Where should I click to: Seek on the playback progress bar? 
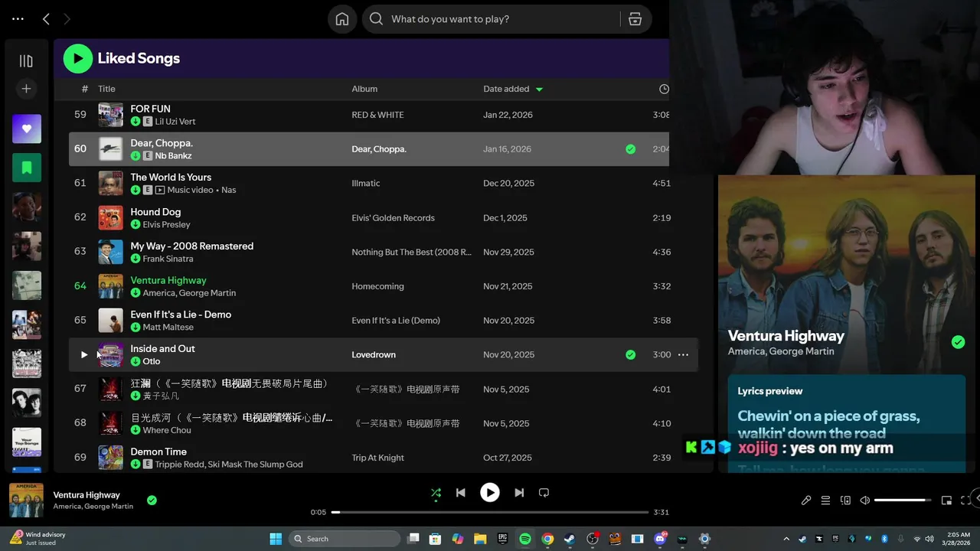coord(490,512)
